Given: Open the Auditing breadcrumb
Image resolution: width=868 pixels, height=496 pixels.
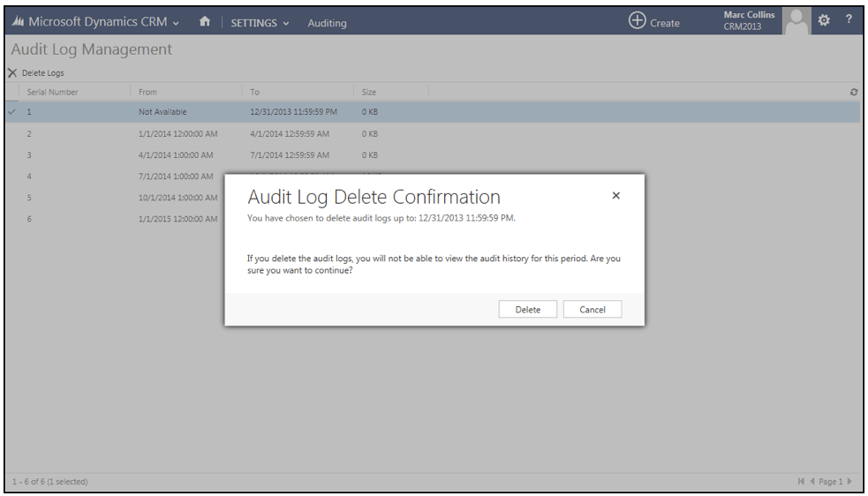Looking at the screenshot, I should [x=328, y=23].
